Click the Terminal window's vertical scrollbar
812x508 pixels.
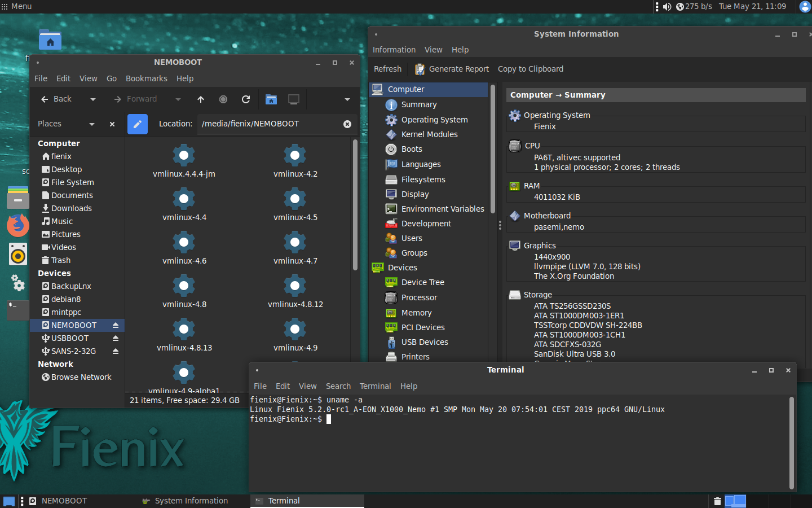[x=792, y=443]
